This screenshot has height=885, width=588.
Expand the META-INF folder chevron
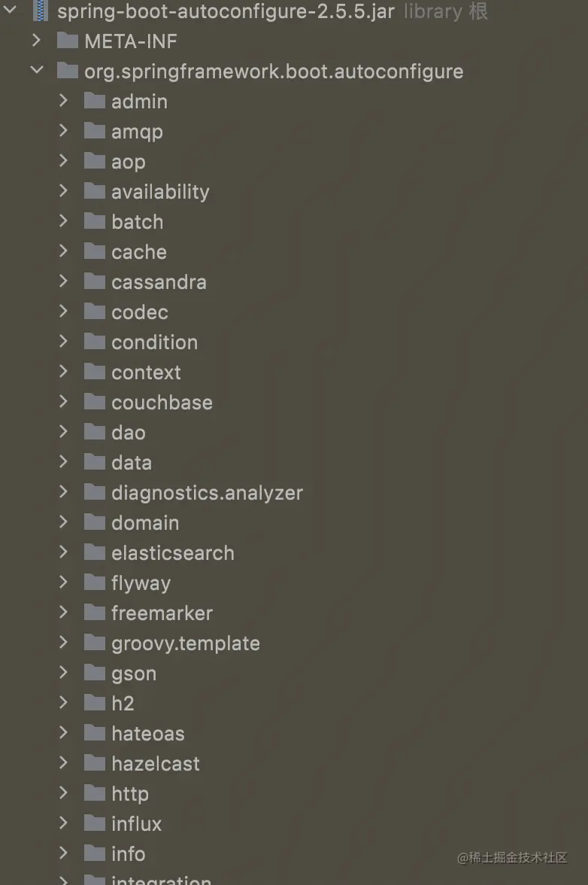coord(37,40)
